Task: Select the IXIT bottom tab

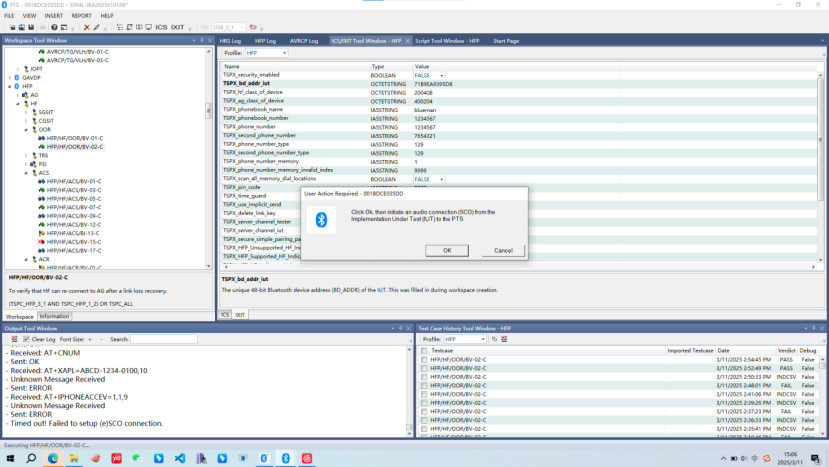Action: point(240,315)
